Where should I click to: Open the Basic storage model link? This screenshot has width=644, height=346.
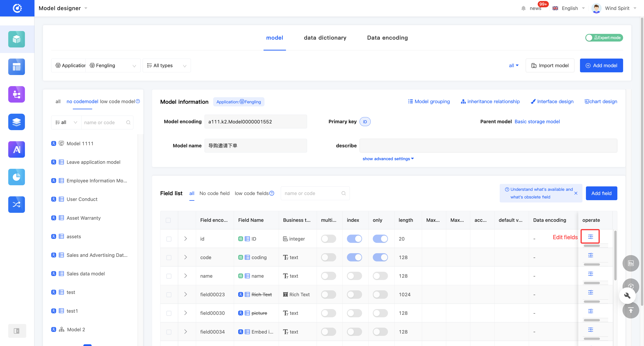click(537, 122)
